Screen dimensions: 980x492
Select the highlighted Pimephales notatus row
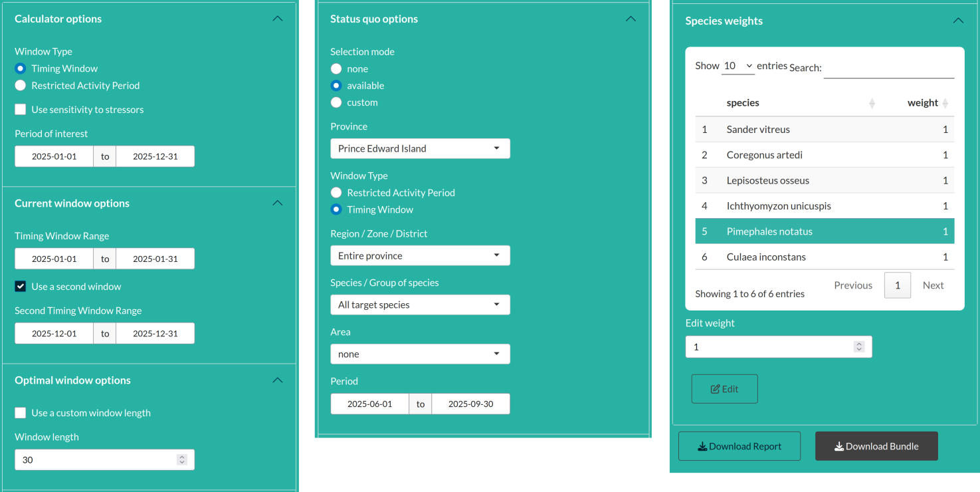tap(825, 231)
